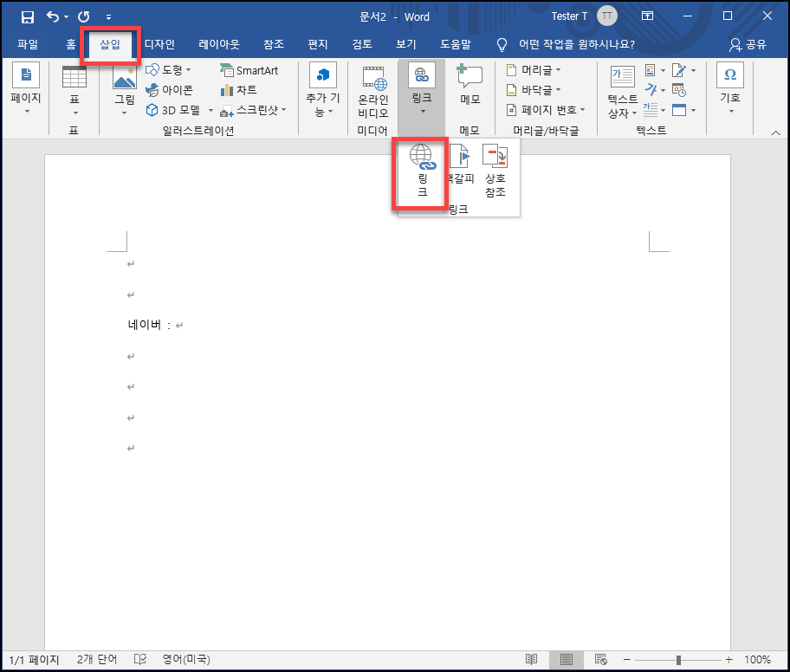Insert a 상호 참조 cross-reference
Viewport: 790px width, 672px height.
495,171
